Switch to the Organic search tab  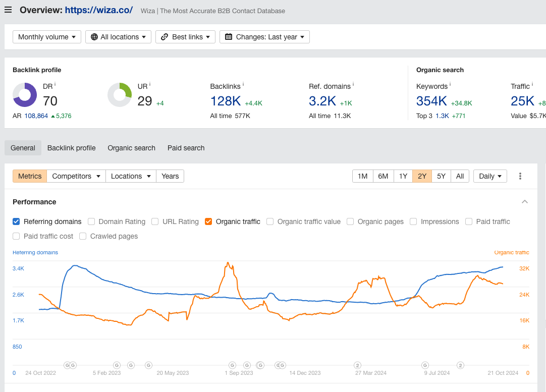(131, 148)
